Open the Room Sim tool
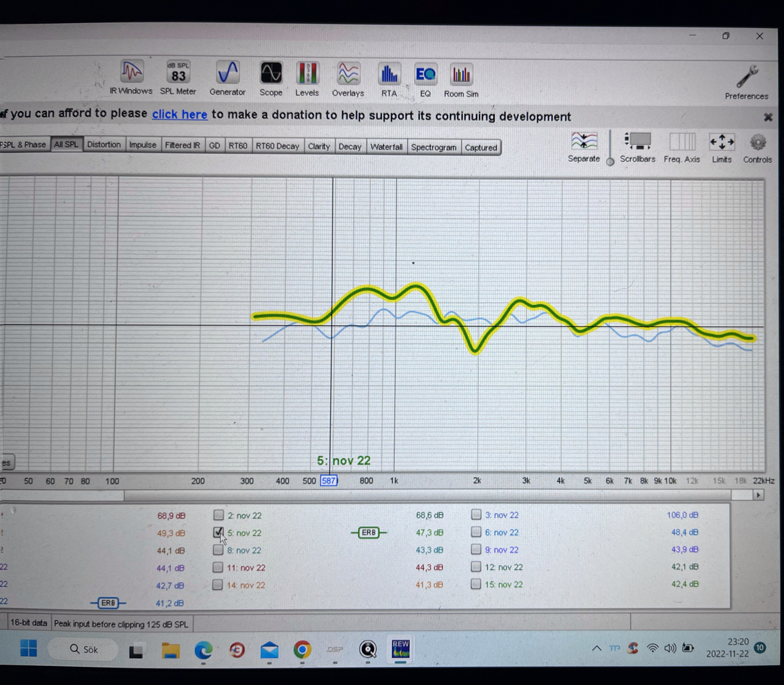 (x=461, y=81)
